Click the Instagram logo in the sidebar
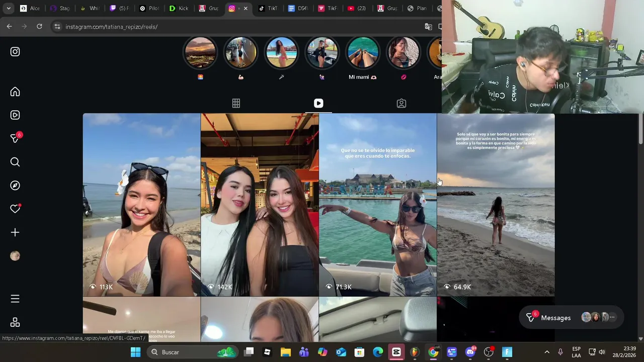This screenshot has height=362, width=644. pyautogui.click(x=15, y=52)
